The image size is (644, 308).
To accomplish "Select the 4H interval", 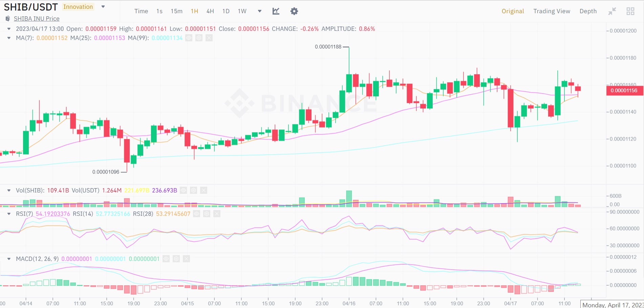I will tap(210, 11).
